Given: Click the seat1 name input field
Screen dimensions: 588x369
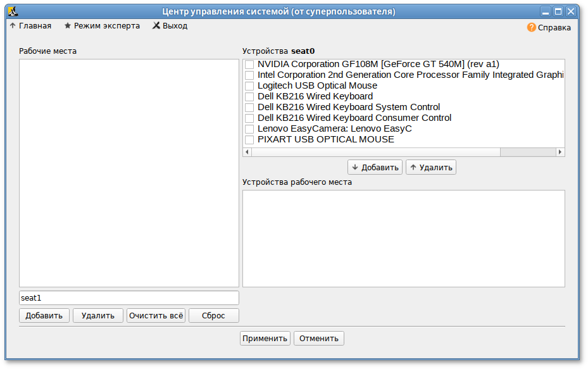Looking at the screenshot, I should click(x=129, y=297).
